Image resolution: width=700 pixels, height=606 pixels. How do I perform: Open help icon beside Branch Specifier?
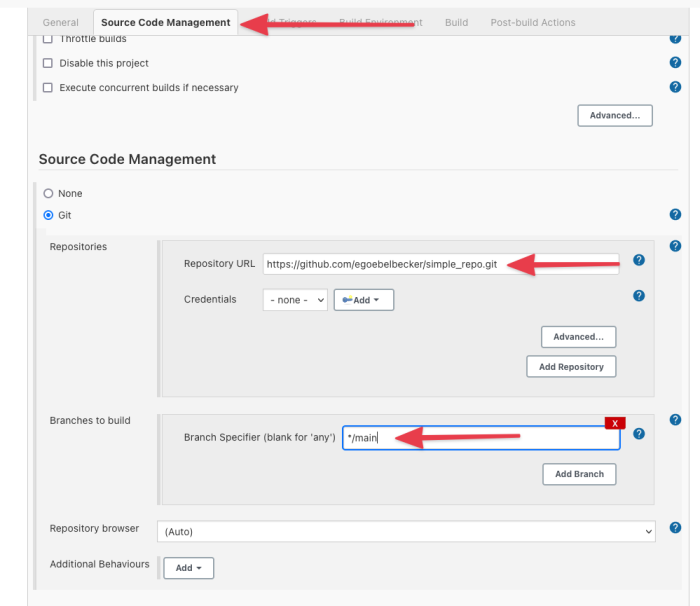tap(639, 434)
